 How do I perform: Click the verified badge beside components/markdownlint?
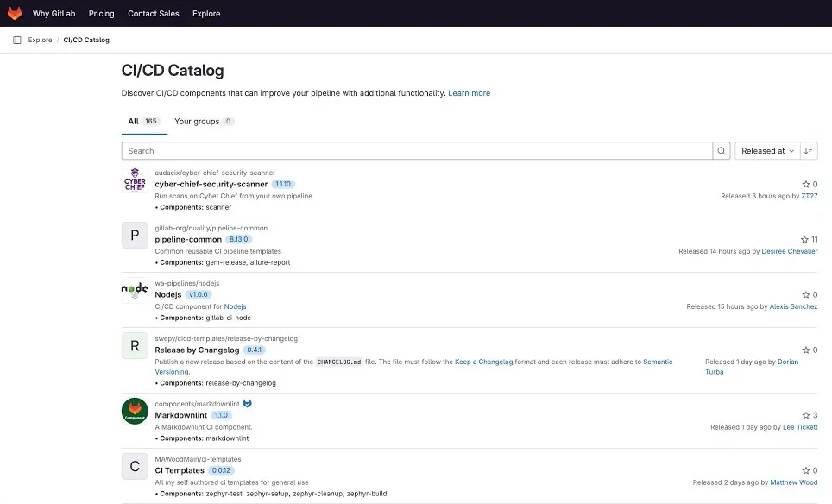pyautogui.click(x=247, y=404)
